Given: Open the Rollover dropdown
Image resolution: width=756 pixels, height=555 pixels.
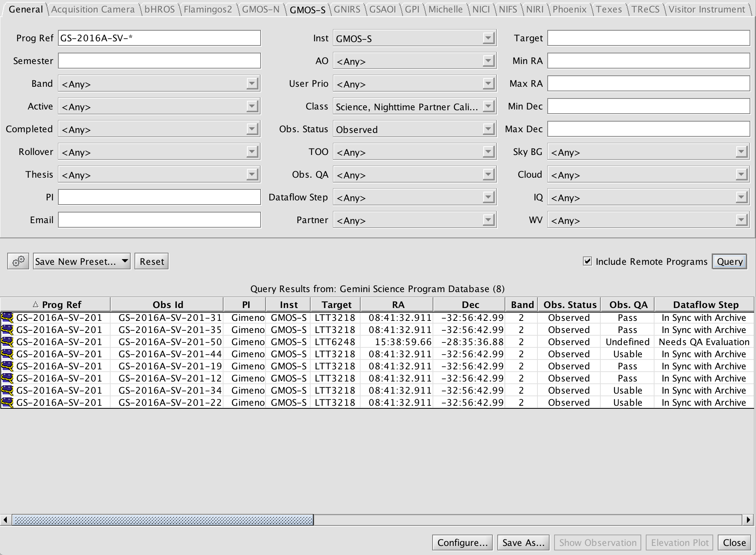Looking at the screenshot, I should 159,152.
